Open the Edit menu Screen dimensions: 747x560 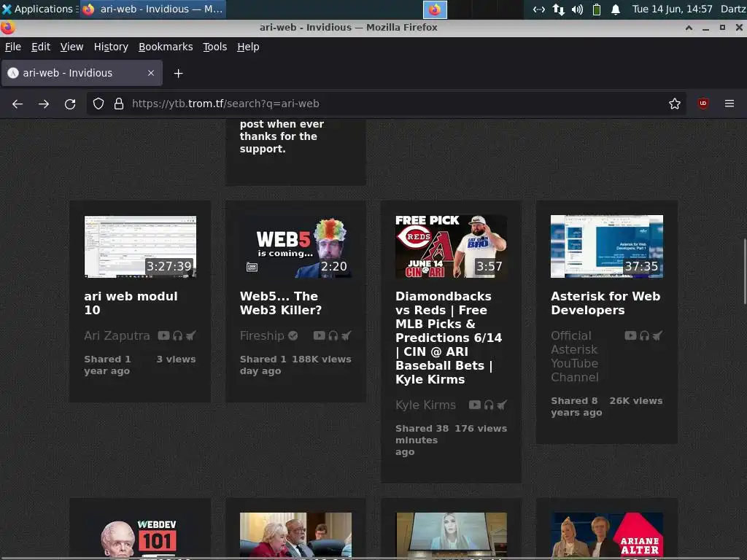(41, 47)
